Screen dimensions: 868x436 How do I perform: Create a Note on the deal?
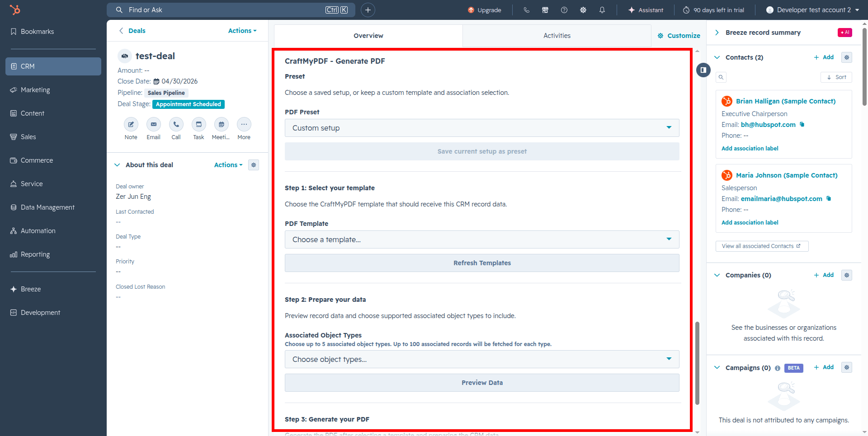point(131,124)
